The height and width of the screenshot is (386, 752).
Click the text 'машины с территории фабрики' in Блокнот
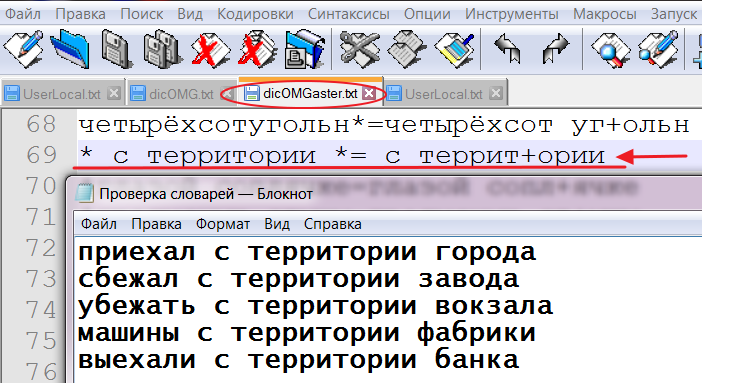pos(307,333)
